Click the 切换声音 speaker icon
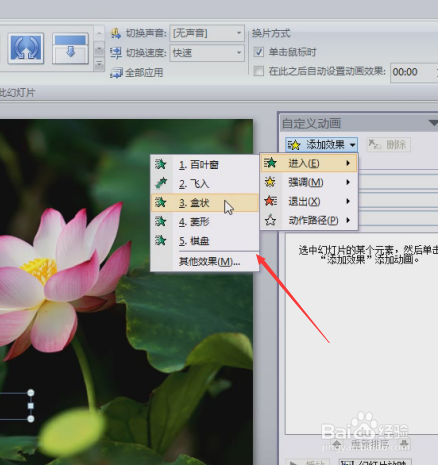Viewport: 438px width, 465px height. pyautogui.click(x=116, y=33)
